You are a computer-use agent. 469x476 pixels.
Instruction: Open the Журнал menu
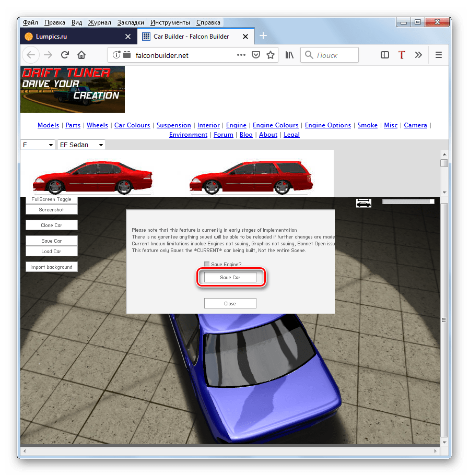click(x=100, y=22)
